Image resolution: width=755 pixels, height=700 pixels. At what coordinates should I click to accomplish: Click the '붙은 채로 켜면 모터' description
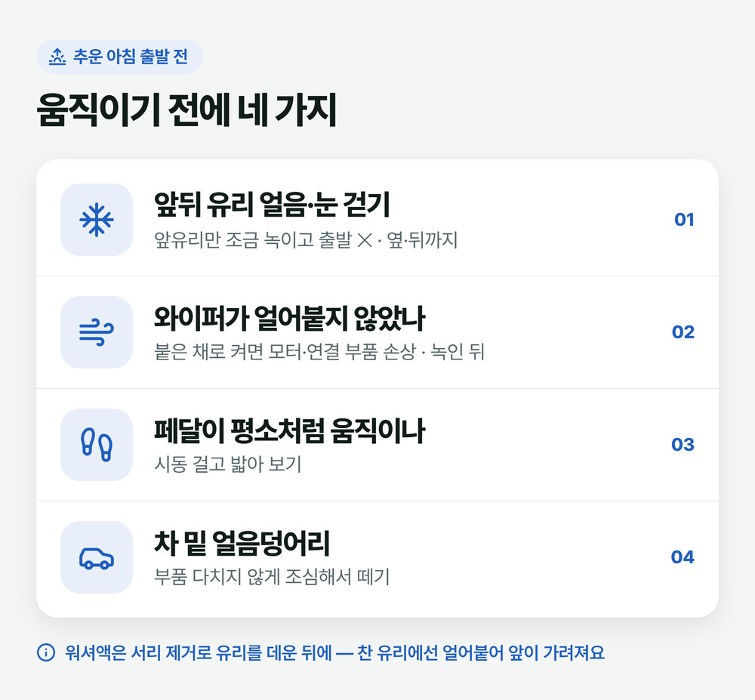319,352
